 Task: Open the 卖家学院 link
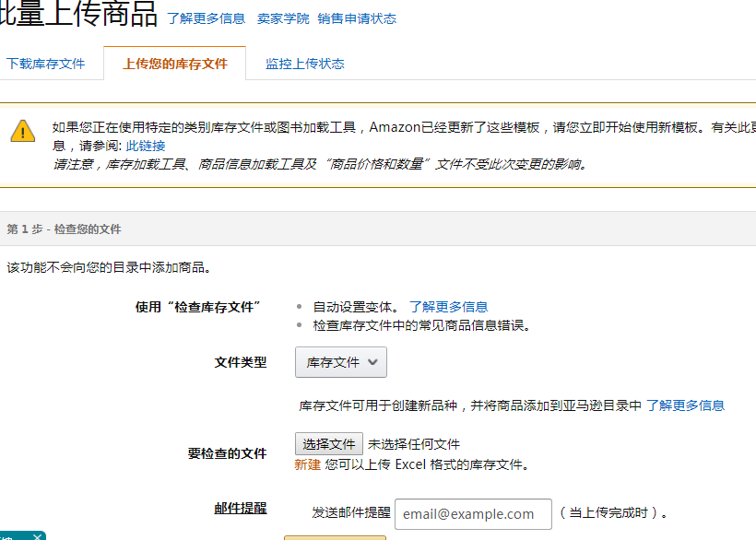(x=283, y=18)
